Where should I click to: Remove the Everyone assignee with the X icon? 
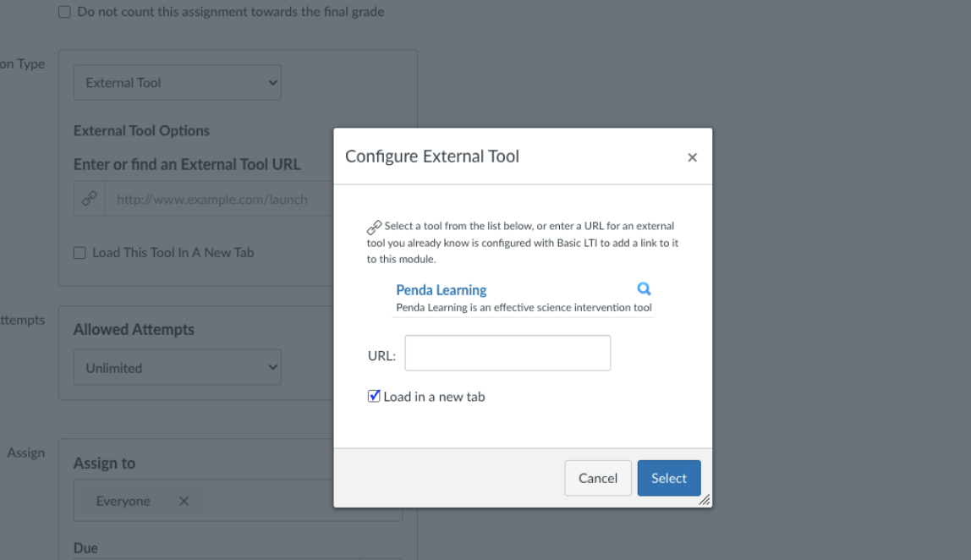coord(184,501)
